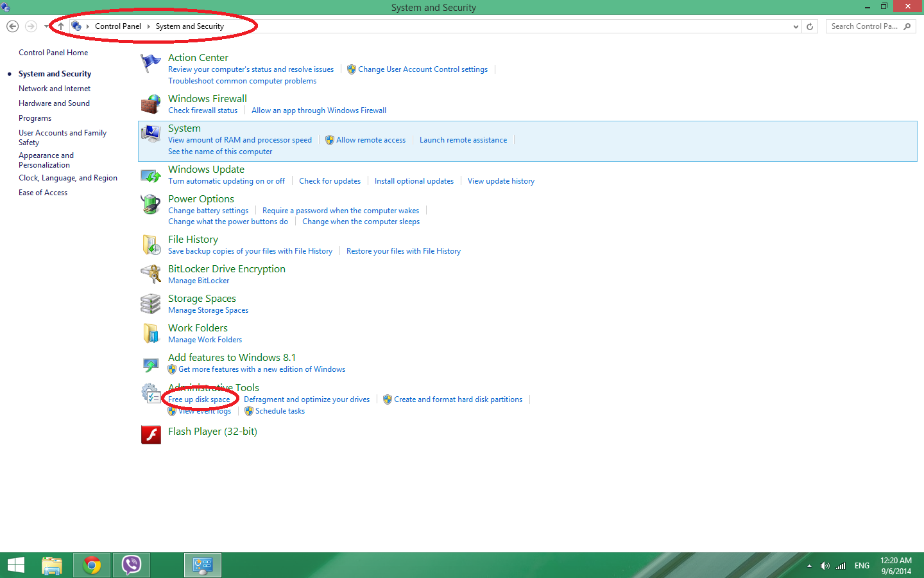The height and width of the screenshot is (578, 924).
Task: Expand the chevron before Control Panel breadcrumb
Action: pos(88,26)
